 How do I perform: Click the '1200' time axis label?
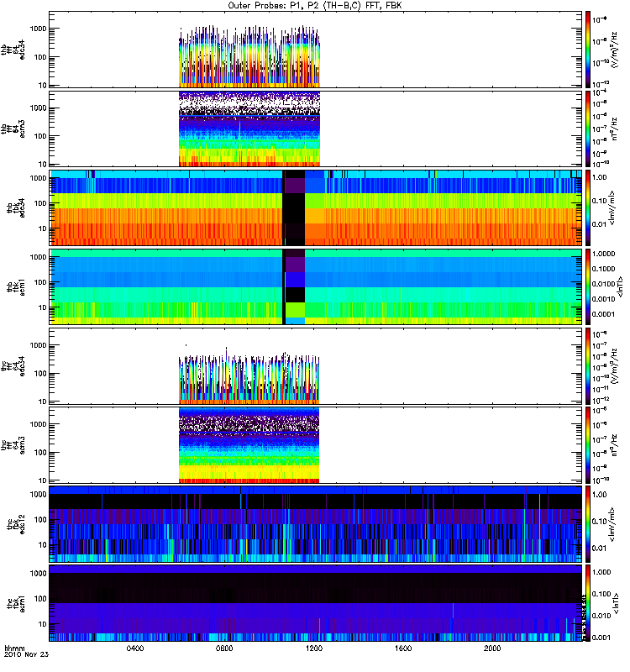[314, 648]
